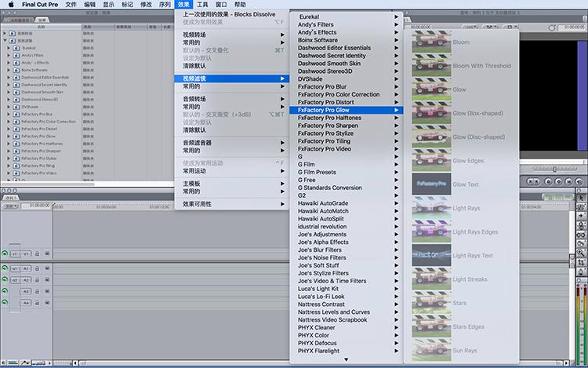Click bin icon of DVShade in browser
Screen dimensions: 588x368
pyautogui.click(x=16, y=107)
